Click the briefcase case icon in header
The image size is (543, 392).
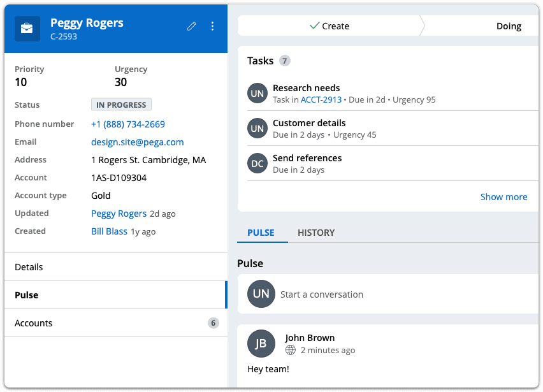[x=27, y=29]
